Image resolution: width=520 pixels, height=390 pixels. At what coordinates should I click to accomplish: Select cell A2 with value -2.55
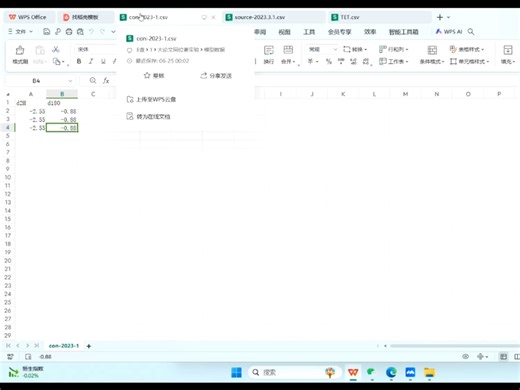[x=31, y=111]
